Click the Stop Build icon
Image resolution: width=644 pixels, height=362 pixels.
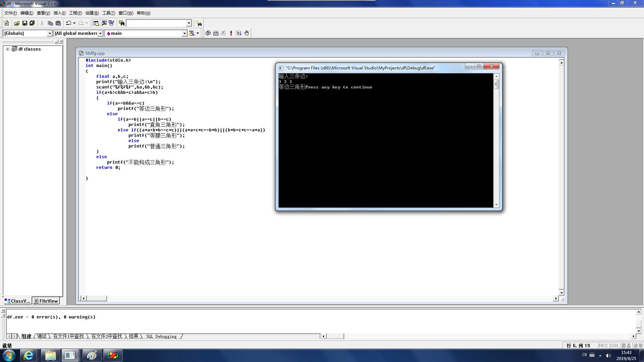[x=223, y=33]
